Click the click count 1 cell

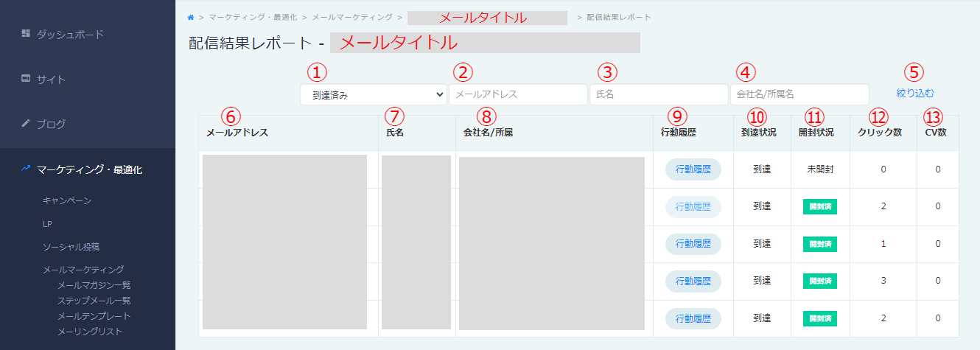(x=883, y=244)
